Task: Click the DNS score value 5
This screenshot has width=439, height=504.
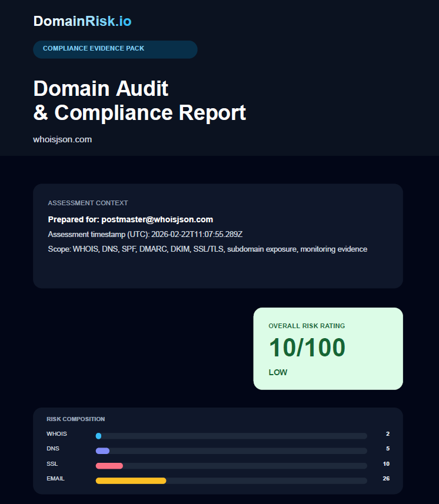Action: click(388, 449)
